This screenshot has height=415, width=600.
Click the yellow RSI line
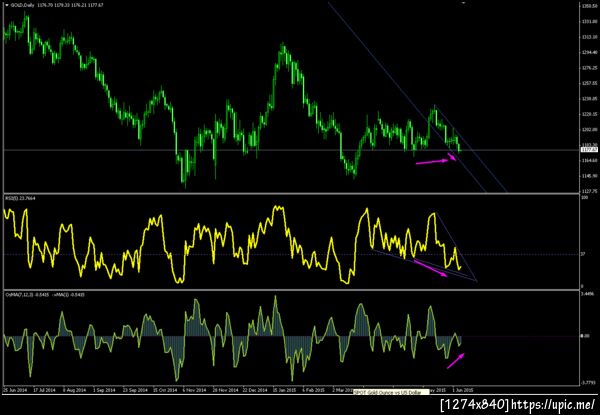coord(230,245)
